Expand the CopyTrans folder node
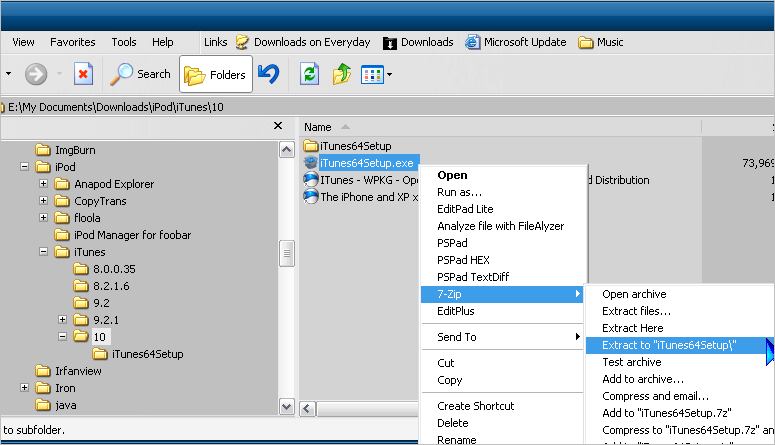775x445 pixels. coord(43,201)
